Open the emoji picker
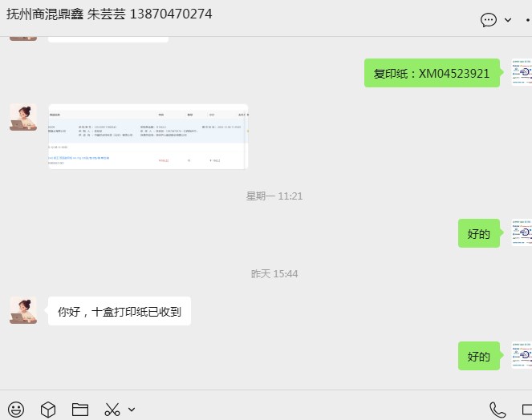The image size is (532, 420). [x=16, y=410]
